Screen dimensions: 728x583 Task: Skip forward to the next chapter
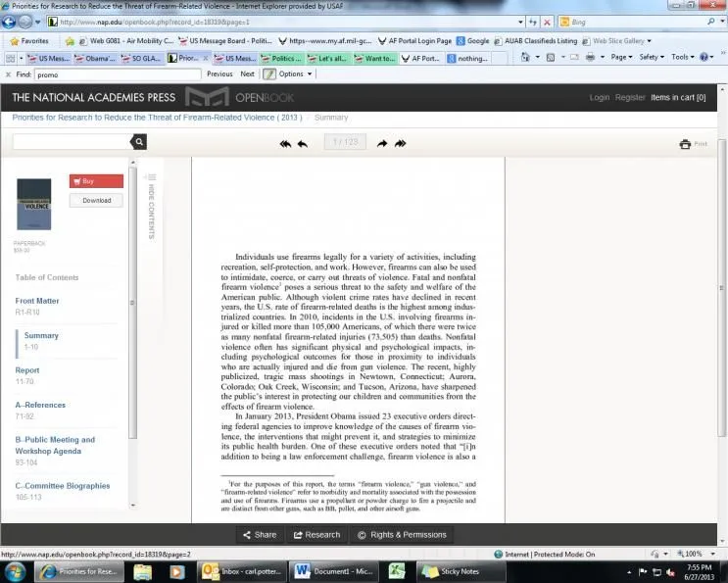(x=400, y=143)
